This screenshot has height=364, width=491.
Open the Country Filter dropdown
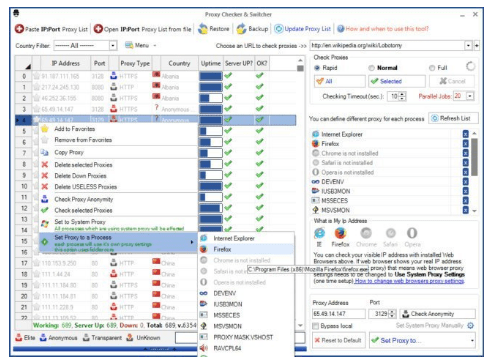tap(113, 45)
